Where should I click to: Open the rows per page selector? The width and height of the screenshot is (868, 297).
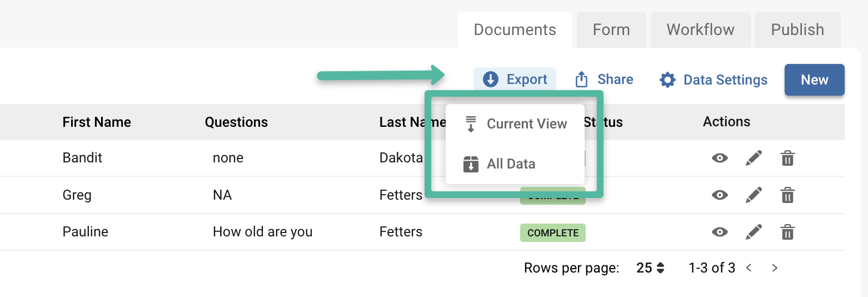click(x=650, y=268)
